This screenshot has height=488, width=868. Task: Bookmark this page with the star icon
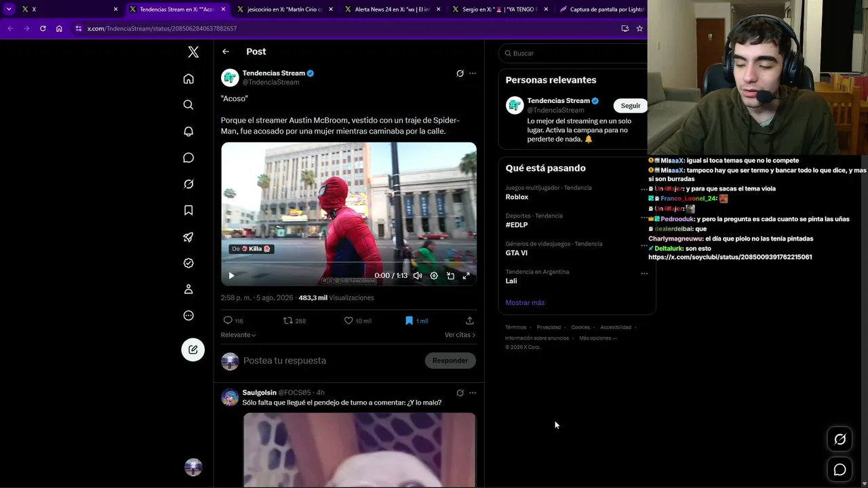pyautogui.click(x=639, y=28)
